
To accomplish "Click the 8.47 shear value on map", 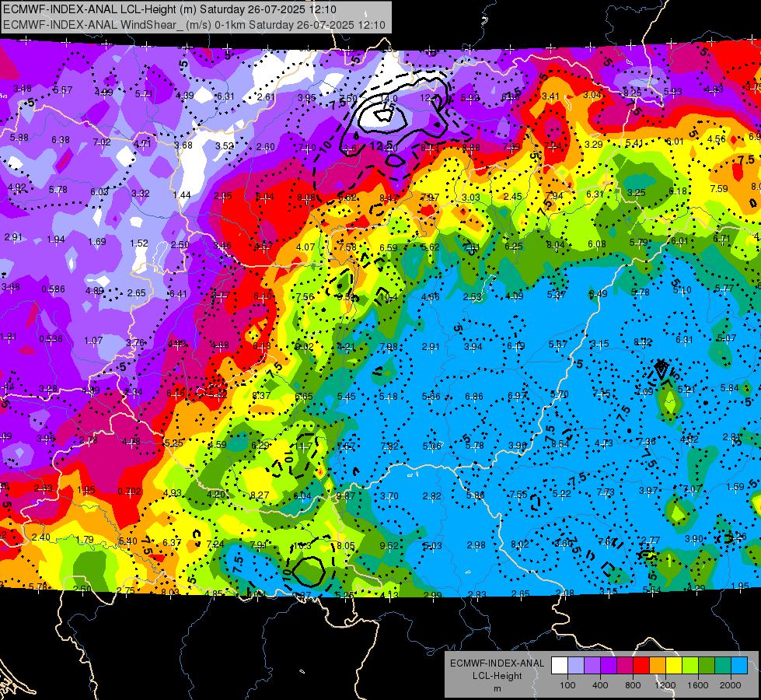I will pyautogui.click(x=389, y=198).
